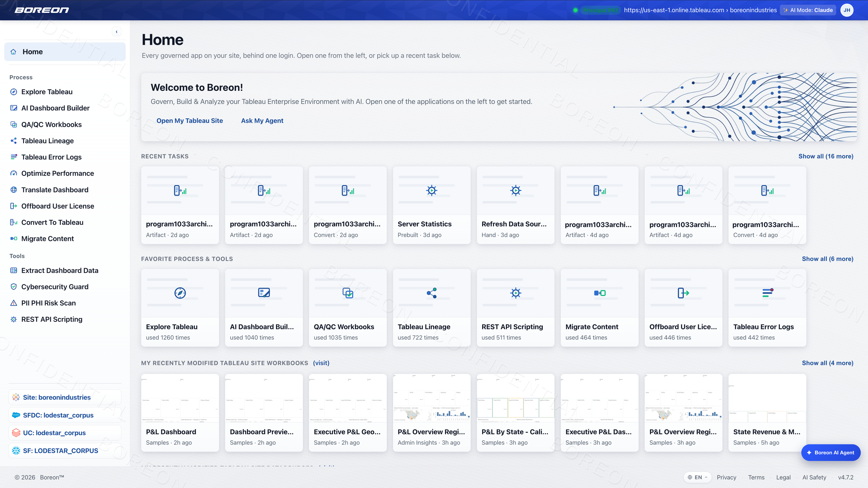Open the AI Mode: Claude selector
Viewport: 868px width, 488px height.
(808, 10)
